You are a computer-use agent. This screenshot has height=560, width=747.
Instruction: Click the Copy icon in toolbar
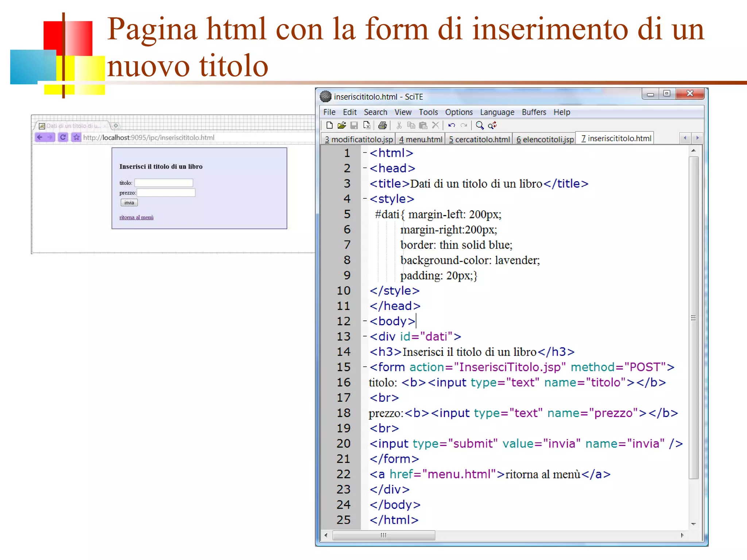pos(411,125)
